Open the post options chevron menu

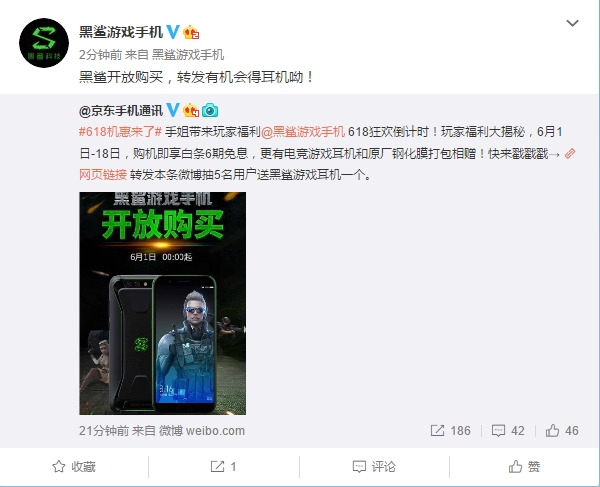click(x=572, y=23)
